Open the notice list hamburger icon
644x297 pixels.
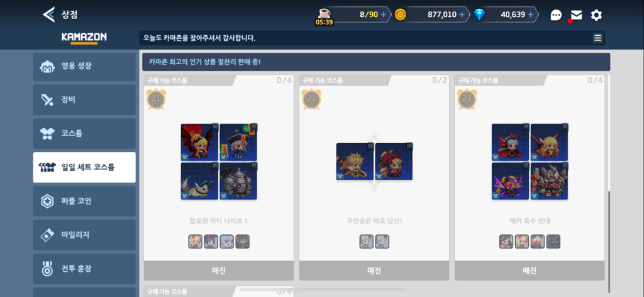click(597, 38)
